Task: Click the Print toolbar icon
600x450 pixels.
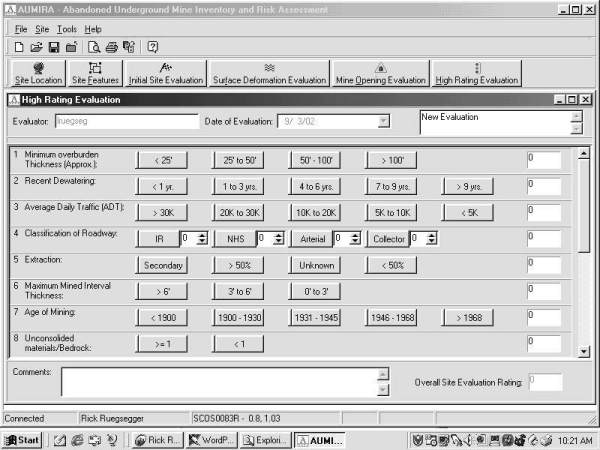Action: pyautogui.click(x=112, y=47)
